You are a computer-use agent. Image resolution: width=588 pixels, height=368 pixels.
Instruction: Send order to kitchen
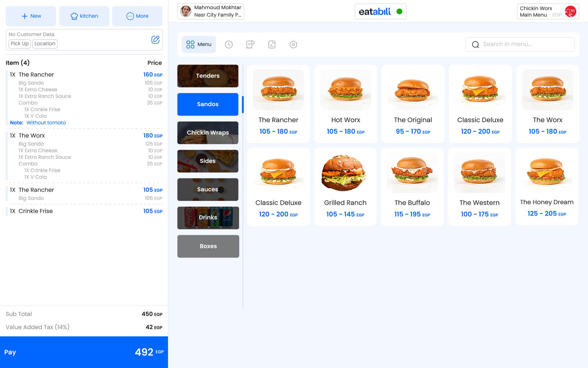(x=84, y=16)
